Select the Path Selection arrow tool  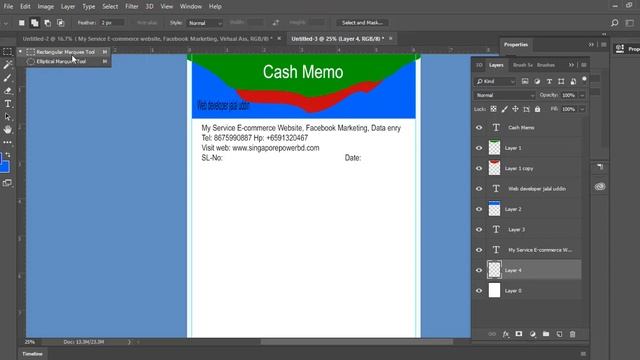pyautogui.click(x=7, y=117)
